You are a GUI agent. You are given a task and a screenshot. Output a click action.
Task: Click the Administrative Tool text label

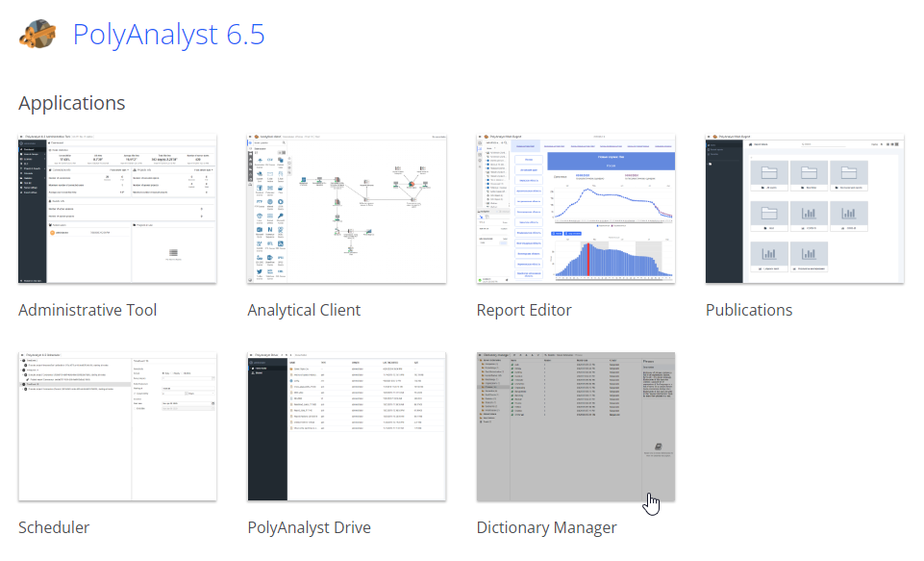pos(87,310)
